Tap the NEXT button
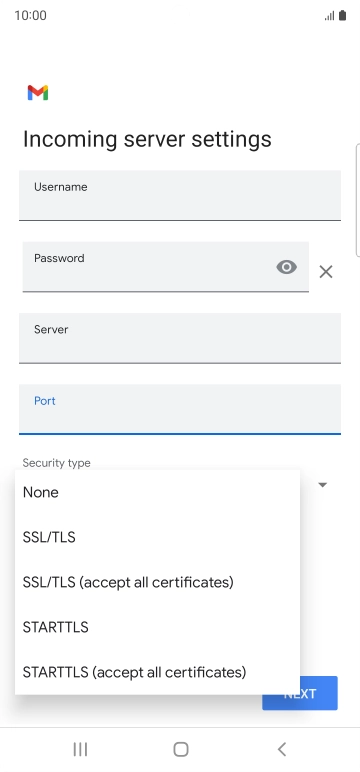The height and width of the screenshot is (772, 360). pyautogui.click(x=300, y=693)
